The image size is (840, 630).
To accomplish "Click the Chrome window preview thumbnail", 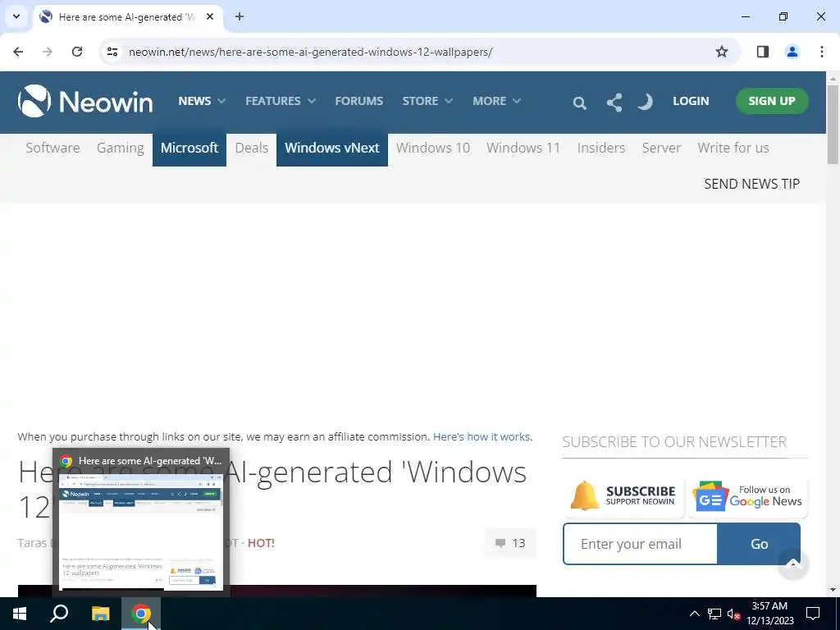I will click(x=141, y=532).
